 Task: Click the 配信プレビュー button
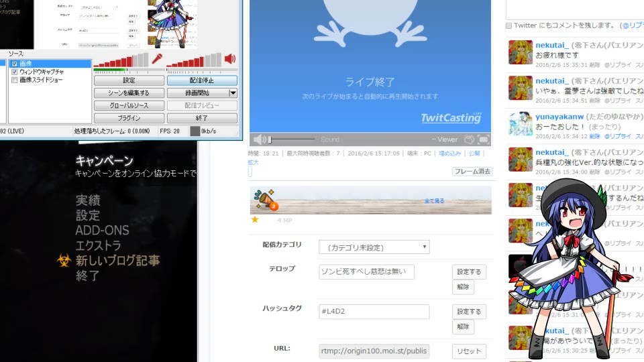pos(202,105)
